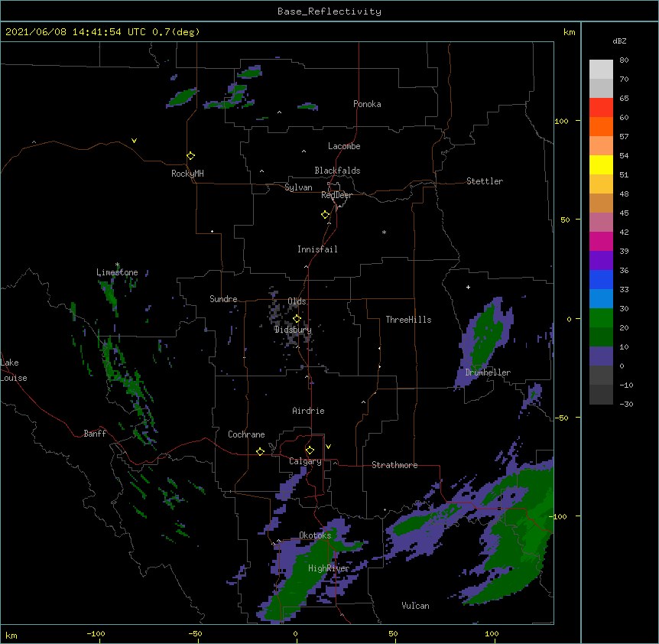This screenshot has height=644, width=659.
Task: Click the 2021/06/08 14:41:54 UTC timestamp
Action: coord(76,32)
